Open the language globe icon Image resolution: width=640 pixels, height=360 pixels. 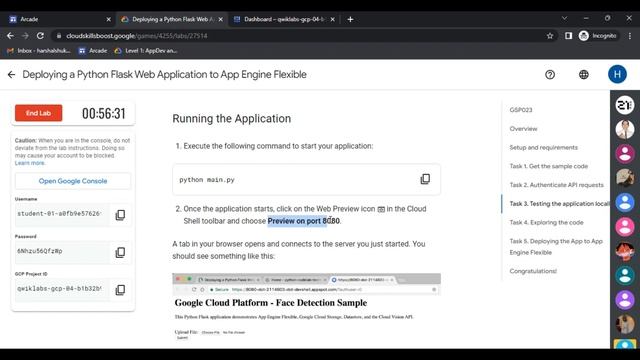[584, 74]
